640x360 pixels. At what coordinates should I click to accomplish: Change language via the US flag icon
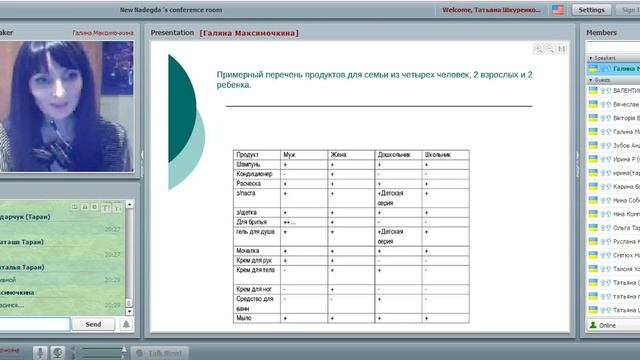[x=558, y=10]
